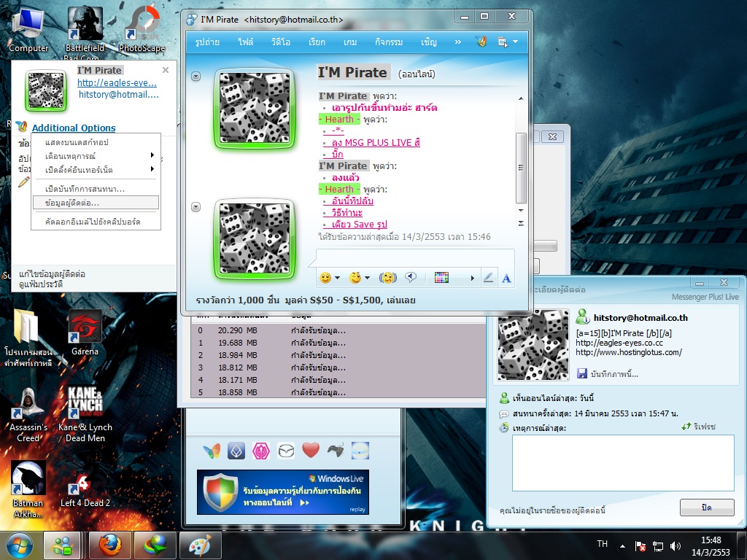Viewport: 747px width, 560px height.
Task: Select ไฟล์ in chat toolbar
Action: tap(246, 42)
